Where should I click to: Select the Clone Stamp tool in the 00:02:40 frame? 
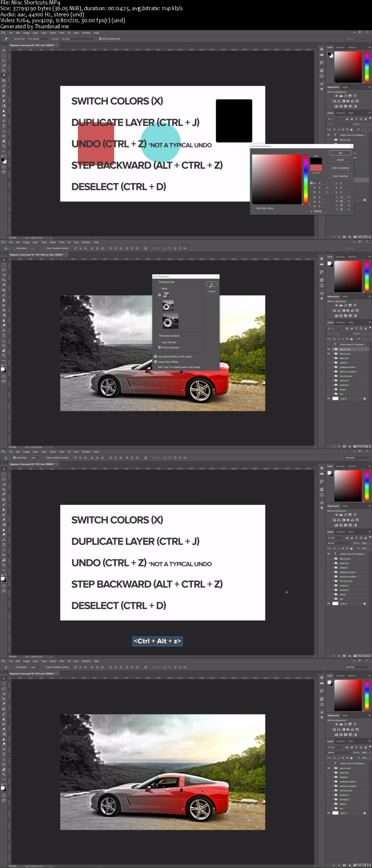coord(4,509)
